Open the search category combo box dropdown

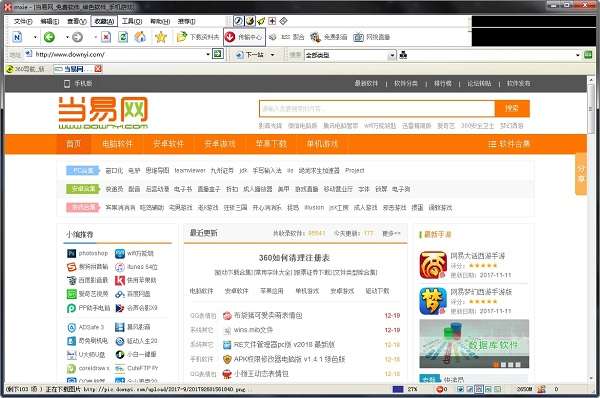[x=392, y=55]
